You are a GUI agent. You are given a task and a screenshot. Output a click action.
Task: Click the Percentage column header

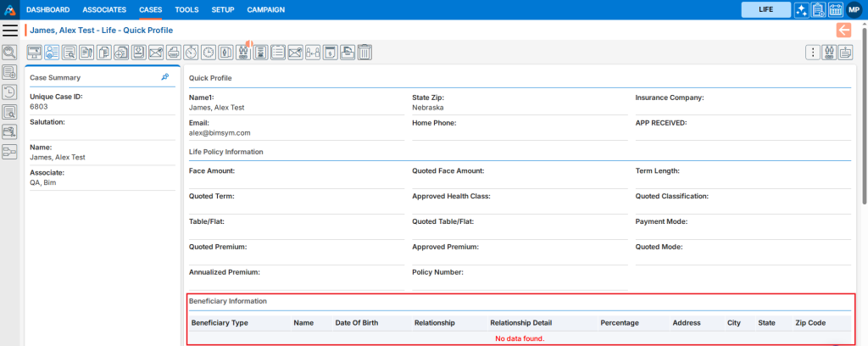tap(619, 323)
